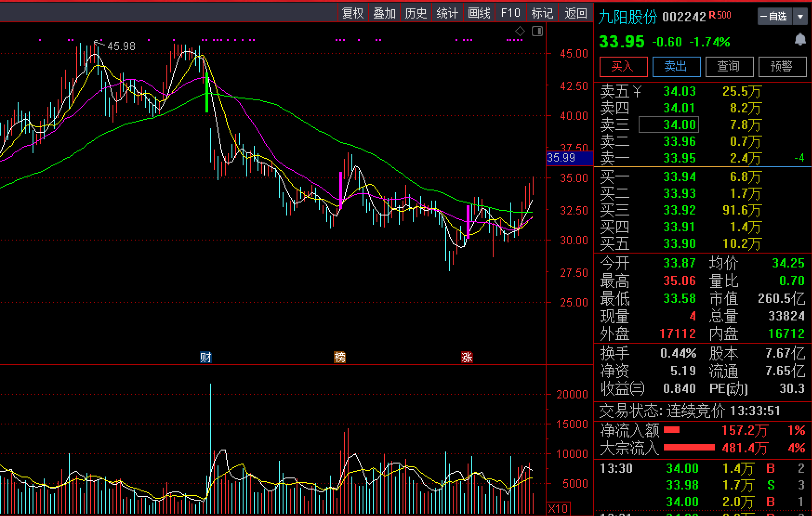The width and height of the screenshot is (812, 516).
Task: Click the 交易状态 连续竞价 status line
Action: (x=690, y=411)
